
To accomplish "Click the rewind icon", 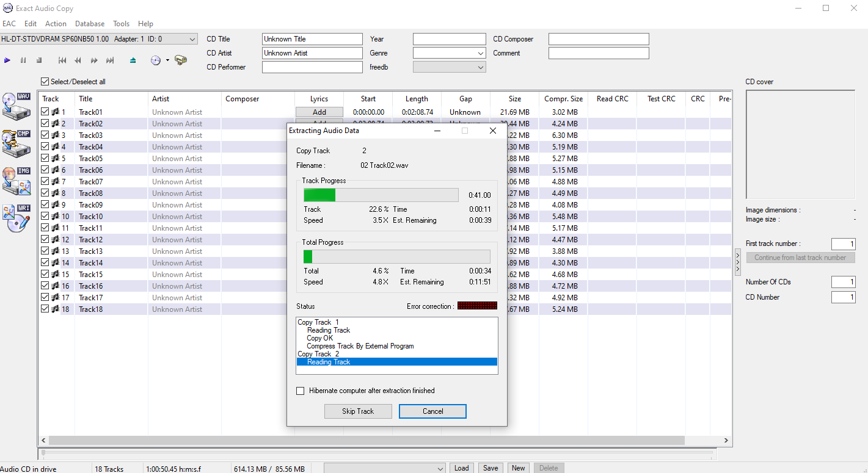I will pyautogui.click(x=78, y=60).
